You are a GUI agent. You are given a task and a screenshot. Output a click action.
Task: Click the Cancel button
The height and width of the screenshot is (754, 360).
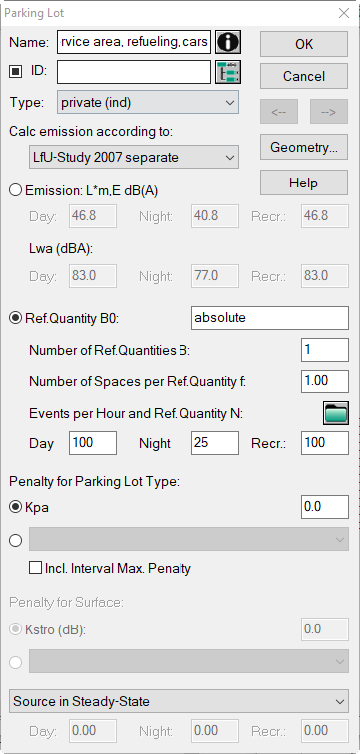click(304, 76)
